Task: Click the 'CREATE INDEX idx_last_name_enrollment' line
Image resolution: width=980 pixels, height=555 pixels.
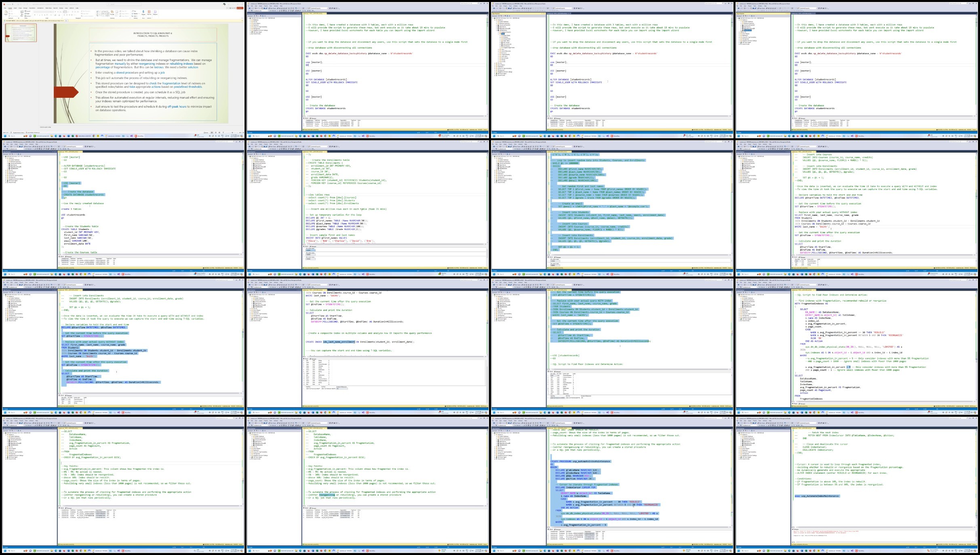Action: click(x=360, y=342)
